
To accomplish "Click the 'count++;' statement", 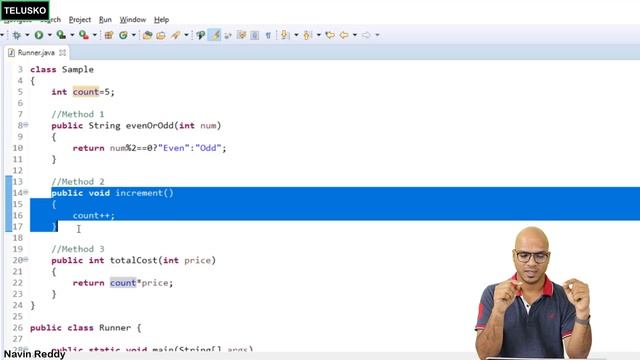I will [x=94, y=216].
